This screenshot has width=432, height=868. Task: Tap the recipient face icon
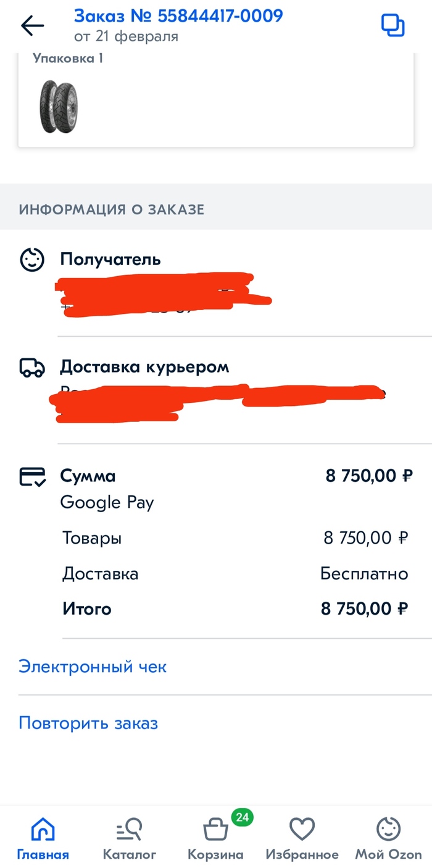[x=32, y=260]
